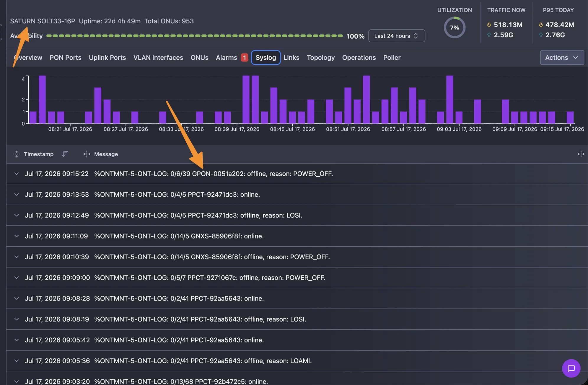Expand the 09:10:39 log entry

click(17, 257)
